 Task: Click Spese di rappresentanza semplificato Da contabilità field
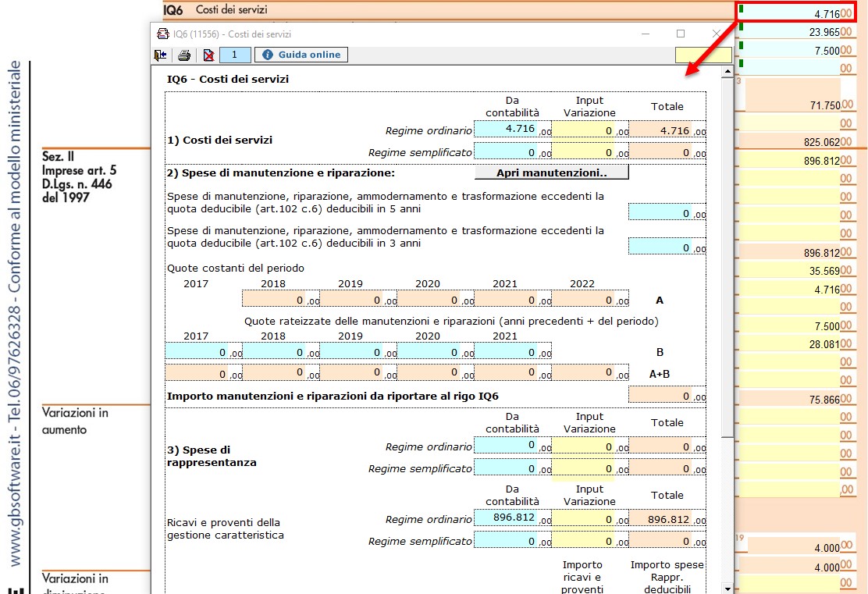pos(513,468)
